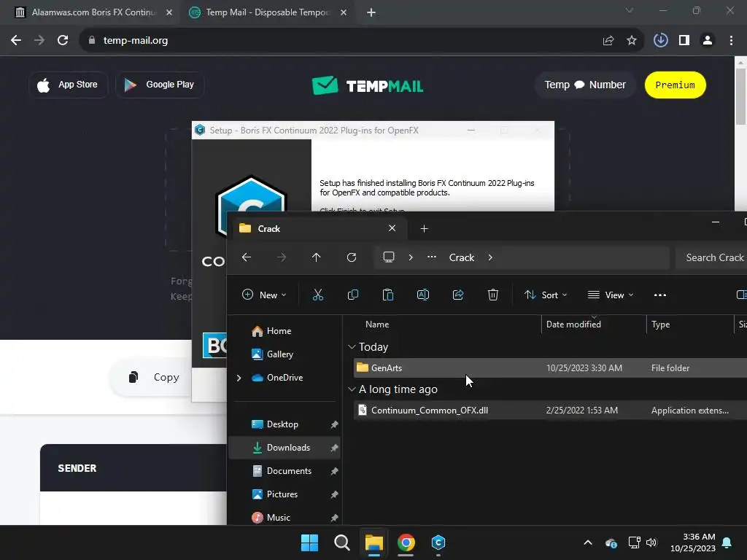Expand chevron after Crack in address bar

[490, 257]
